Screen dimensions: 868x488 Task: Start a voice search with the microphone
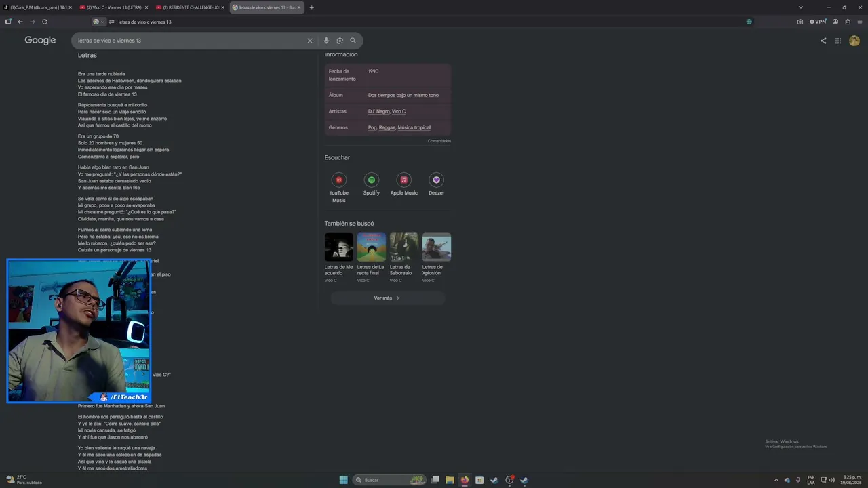(326, 41)
